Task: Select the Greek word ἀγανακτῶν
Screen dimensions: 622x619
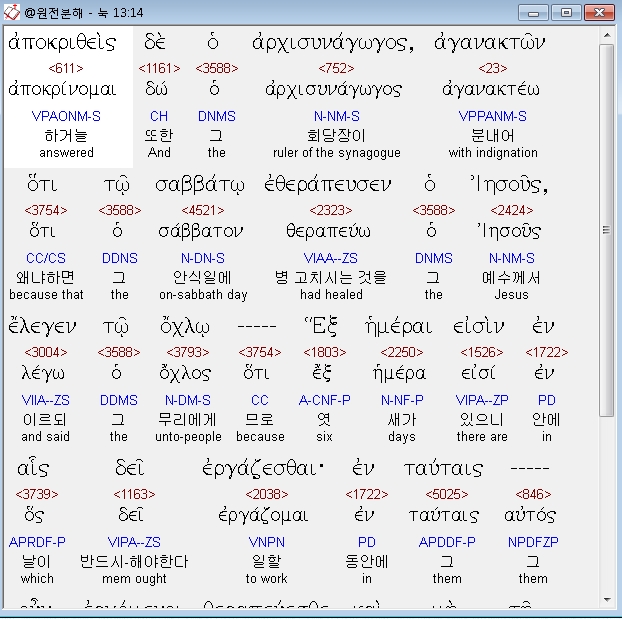Action: tap(490, 42)
